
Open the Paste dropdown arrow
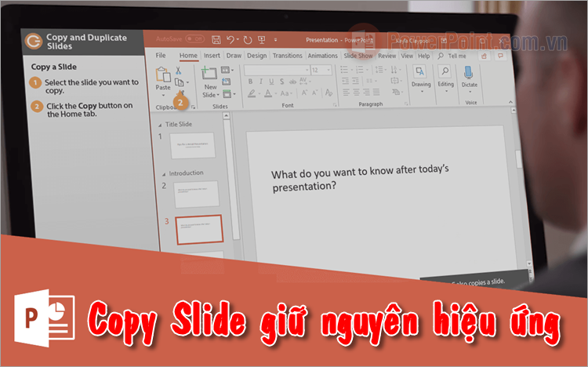[x=163, y=95]
